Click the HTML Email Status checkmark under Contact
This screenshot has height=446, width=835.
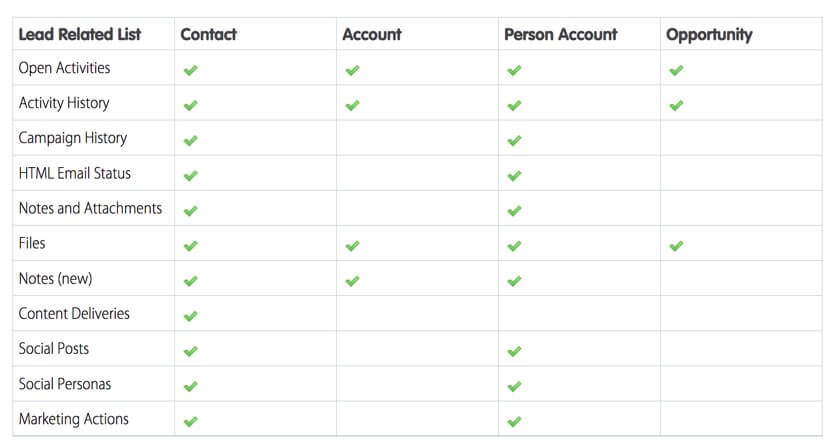click(x=191, y=175)
